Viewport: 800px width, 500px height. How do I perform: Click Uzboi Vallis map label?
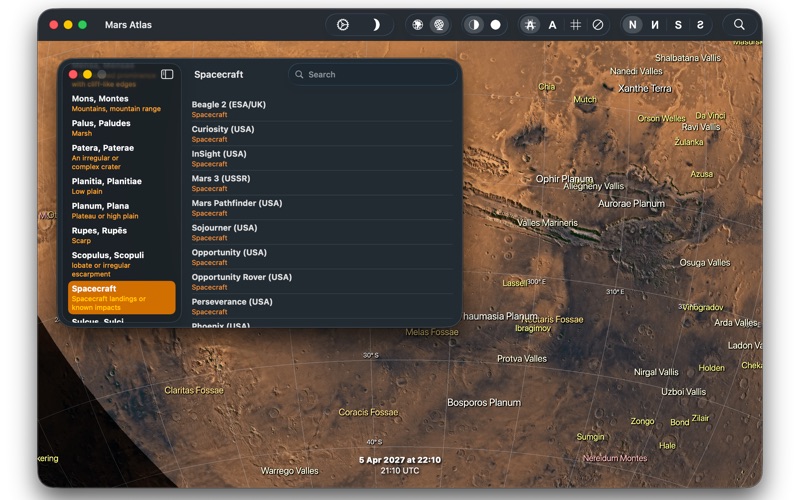click(684, 392)
